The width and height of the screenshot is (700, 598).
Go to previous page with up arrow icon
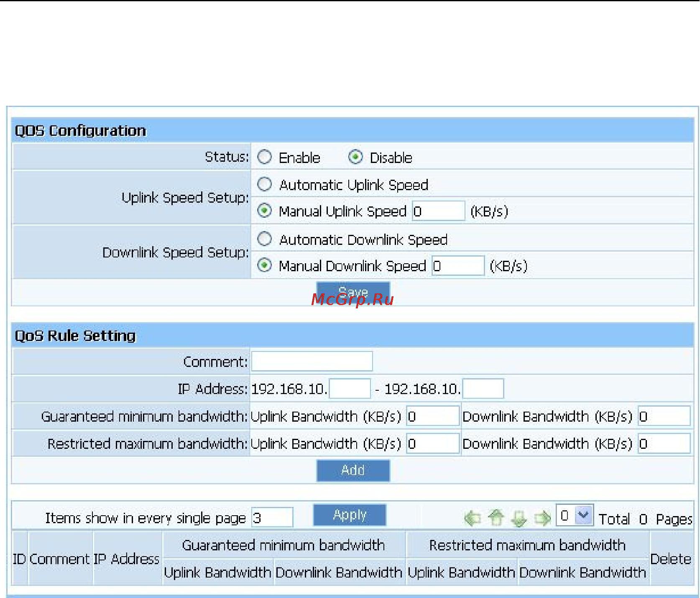point(496,517)
